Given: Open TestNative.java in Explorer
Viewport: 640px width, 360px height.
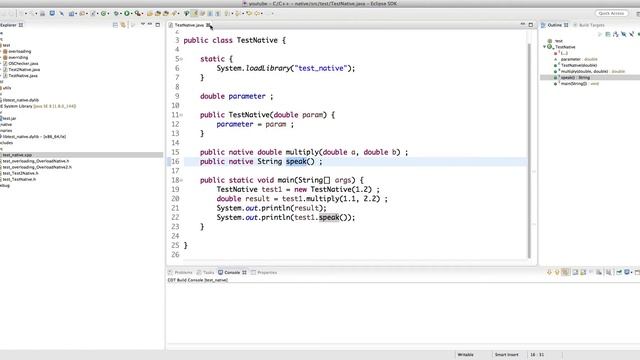Looking at the screenshot, I should (x=20, y=76).
